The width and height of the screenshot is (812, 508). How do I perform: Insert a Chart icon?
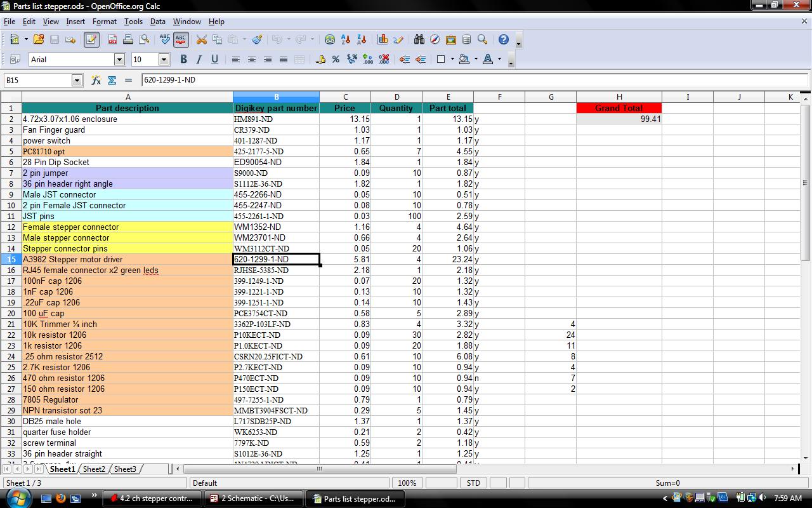coord(383,39)
